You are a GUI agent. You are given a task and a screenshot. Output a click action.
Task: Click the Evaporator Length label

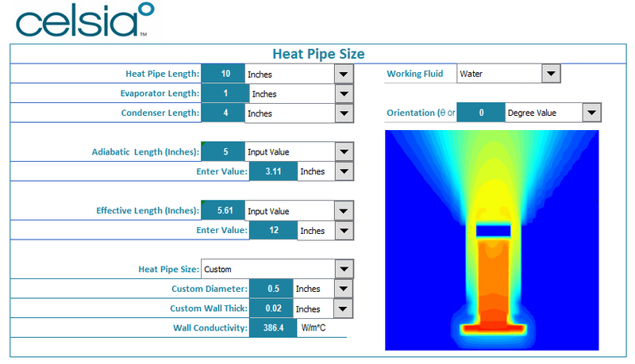point(160,94)
